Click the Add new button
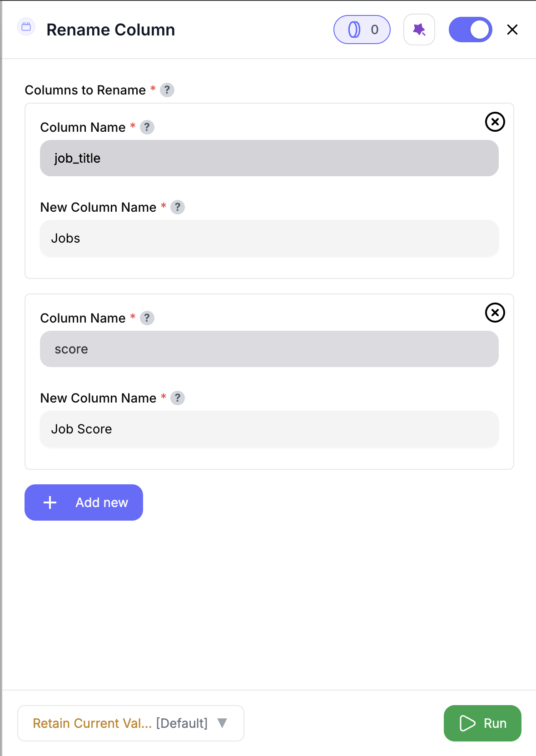 coord(84,502)
